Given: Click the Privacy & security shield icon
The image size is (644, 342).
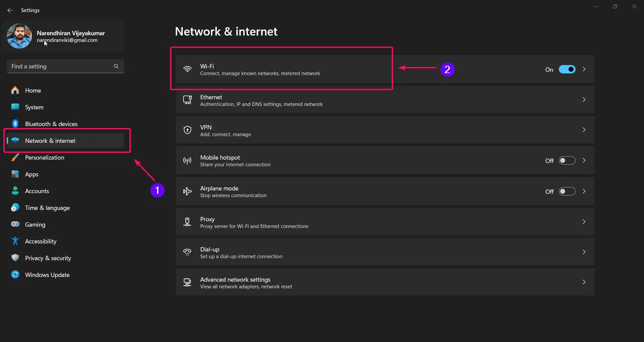Looking at the screenshot, I should [x=15, y=258].
